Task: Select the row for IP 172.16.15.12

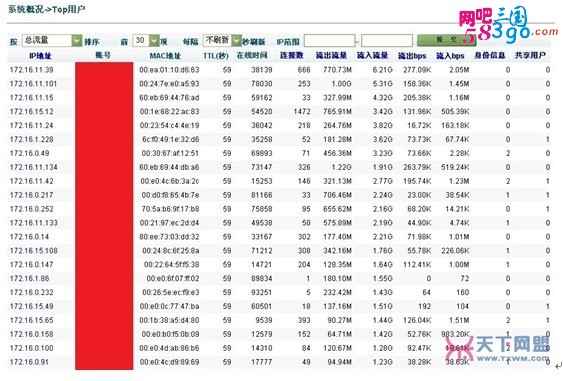Action: (x=279, y=112)
